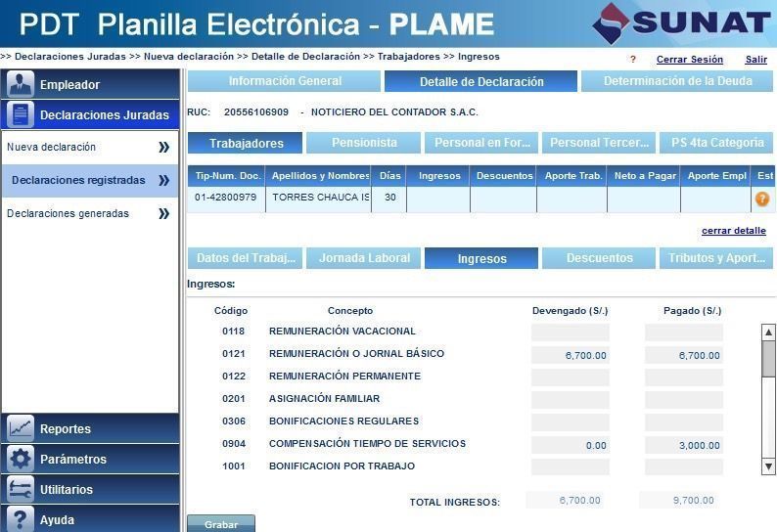Click Pagado field for Bonificacion por Trabajo

tap(683, 467)
